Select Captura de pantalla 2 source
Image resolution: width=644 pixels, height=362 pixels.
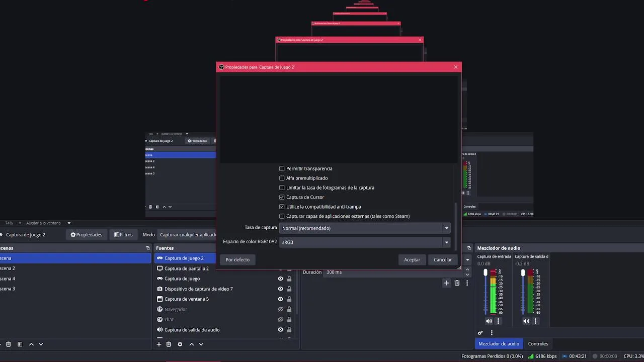click(x=186, y=268)
